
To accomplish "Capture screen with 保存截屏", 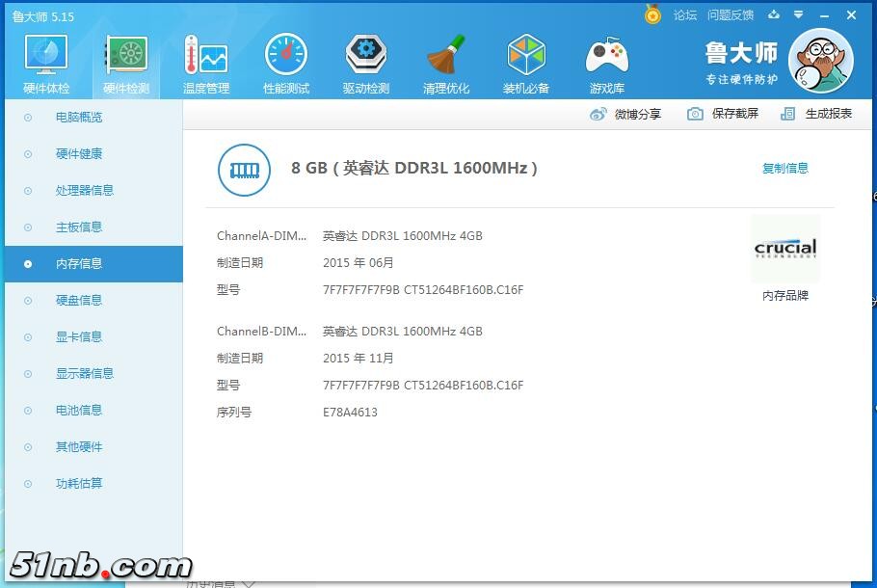I will [x=724, y=114].
